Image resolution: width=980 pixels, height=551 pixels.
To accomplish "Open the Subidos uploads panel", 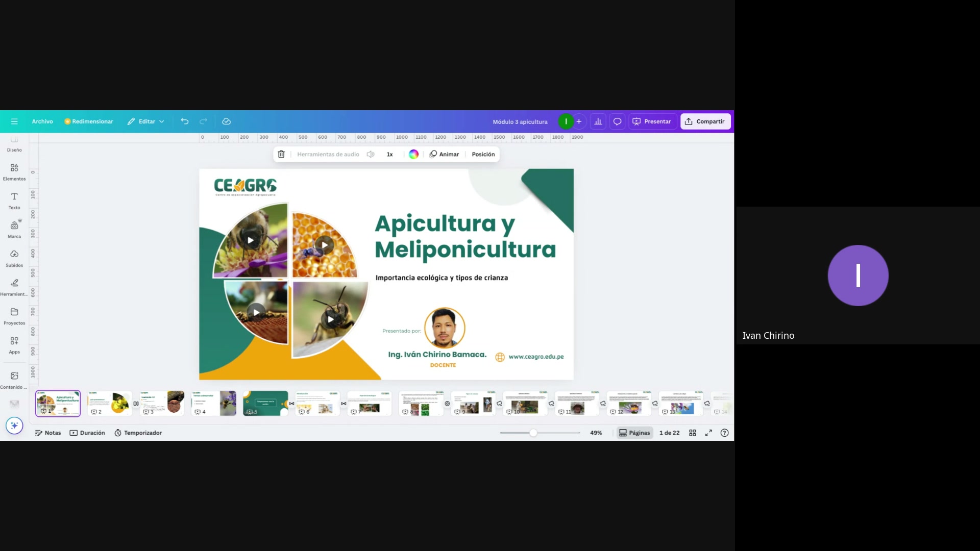I will coord(14,258).
